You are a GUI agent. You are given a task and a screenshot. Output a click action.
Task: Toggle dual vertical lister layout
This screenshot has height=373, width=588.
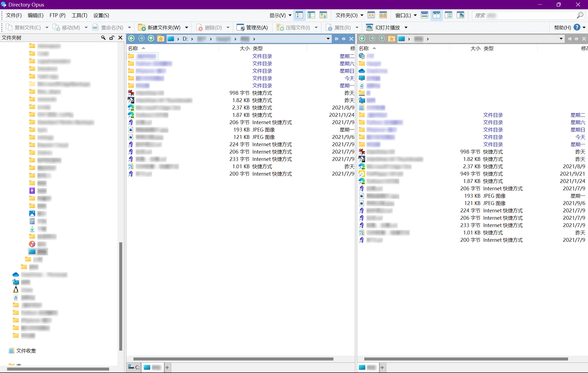[x=436, y=15]
